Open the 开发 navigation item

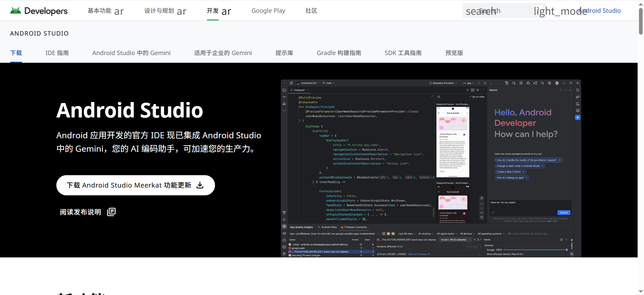point(213,11)
